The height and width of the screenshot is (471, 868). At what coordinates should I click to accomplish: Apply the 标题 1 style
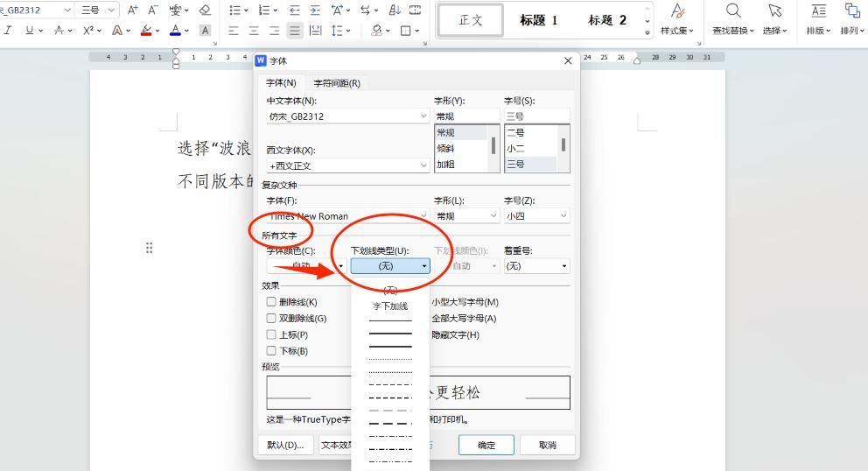click(x=539, y=20)
